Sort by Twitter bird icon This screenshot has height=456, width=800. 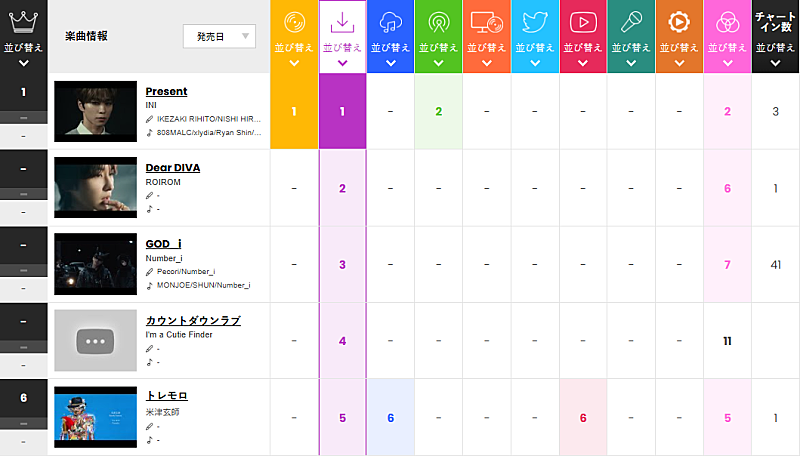pos(534,22)
